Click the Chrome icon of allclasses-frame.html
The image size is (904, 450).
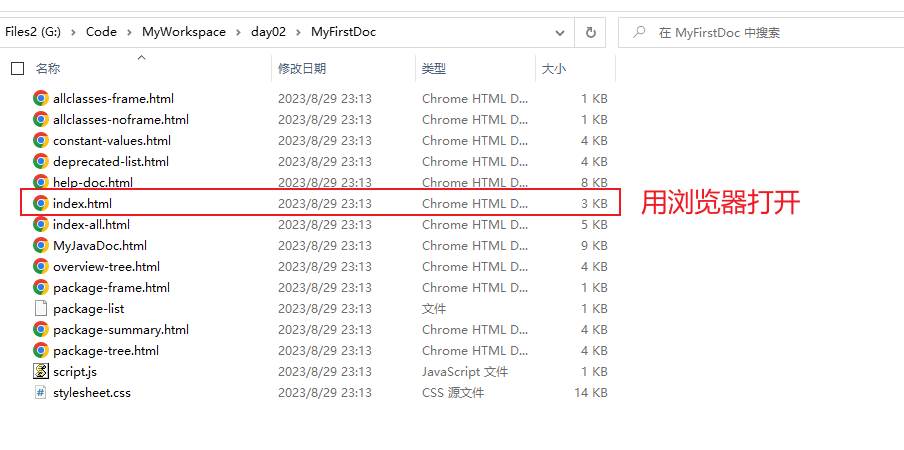41,98
